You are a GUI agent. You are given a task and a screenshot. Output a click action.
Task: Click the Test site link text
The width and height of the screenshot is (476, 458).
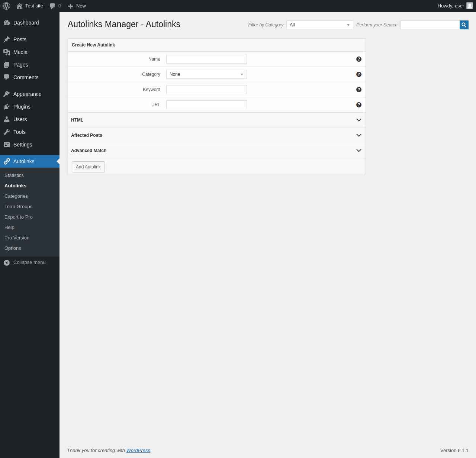(x=34, y=6)
